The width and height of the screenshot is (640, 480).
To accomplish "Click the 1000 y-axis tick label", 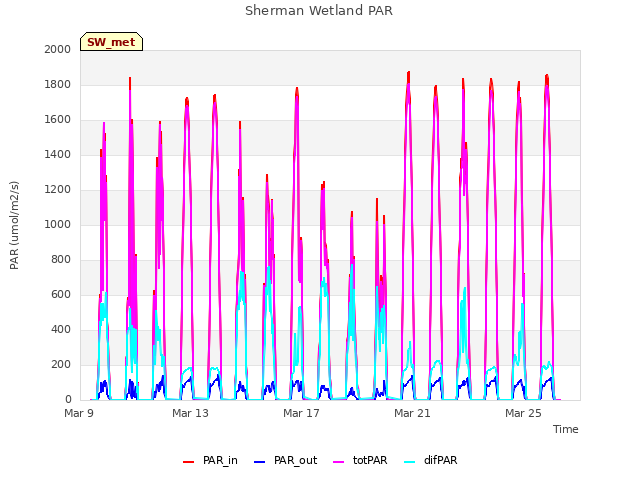I will [58, 224].
